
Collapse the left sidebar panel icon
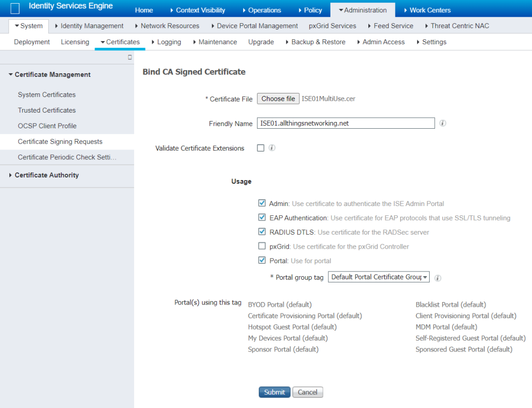coord(129,57)
